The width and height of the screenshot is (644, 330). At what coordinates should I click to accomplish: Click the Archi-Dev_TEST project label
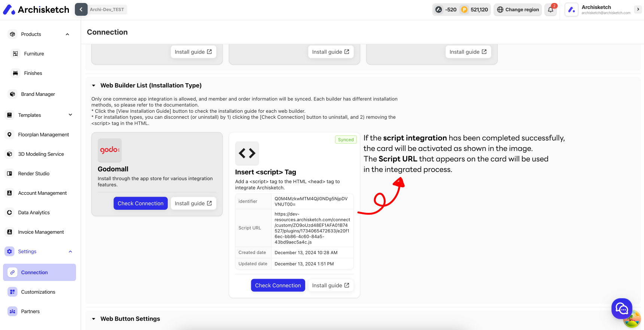(107, 10)
